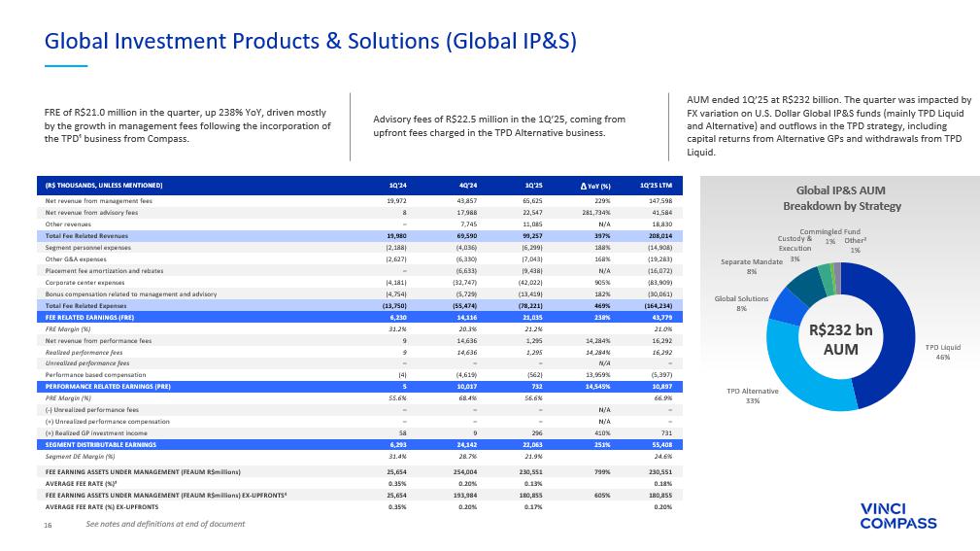Viewport: 980px width, 551px height.
Task: Click the 'Global Solutions 8%' chart label
Action: coord(741,303)
